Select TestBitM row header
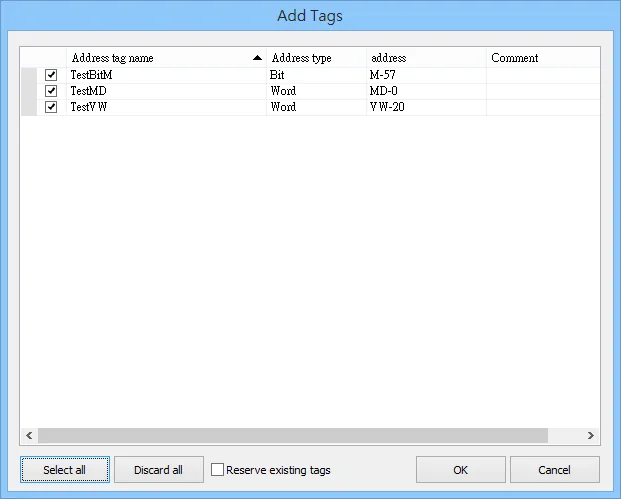Viewport: 621px width, 499px height. click(29, 75)
